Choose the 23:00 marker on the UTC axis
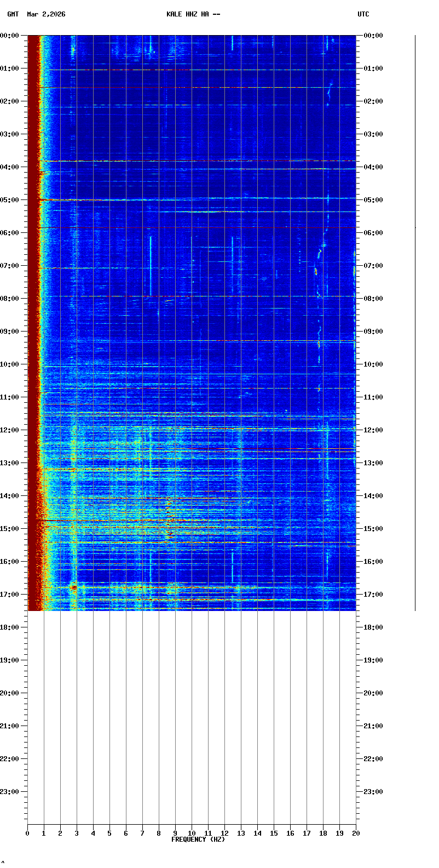439x868 pixels. 373,792
